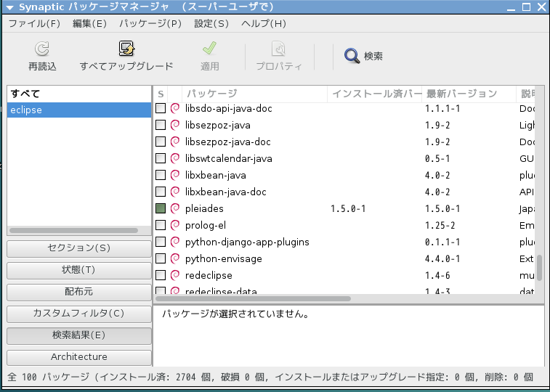Click the Debian swirl icon for libsezpoz-java-doc

click(x=175, y=142)
